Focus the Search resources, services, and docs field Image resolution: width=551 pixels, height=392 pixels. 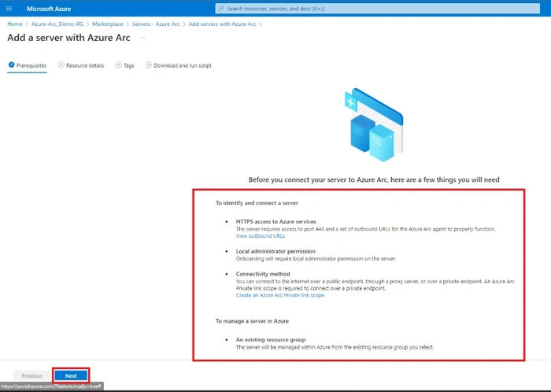377,9
